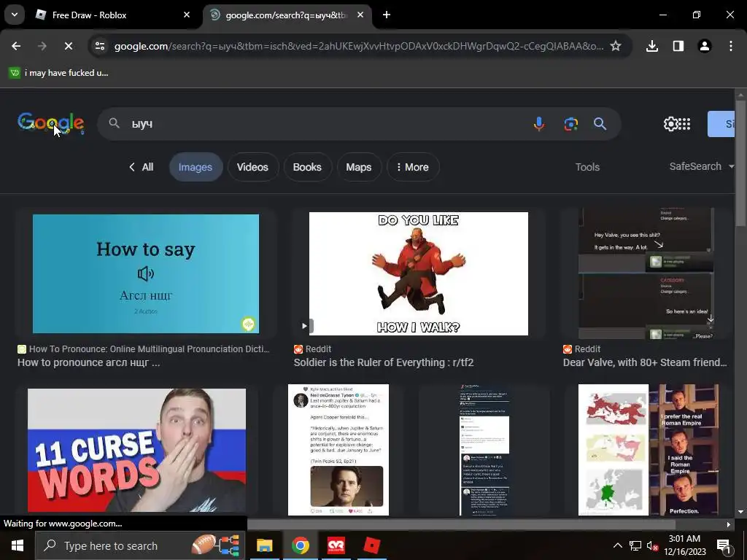Go to the Google homepage via logo

51,123
